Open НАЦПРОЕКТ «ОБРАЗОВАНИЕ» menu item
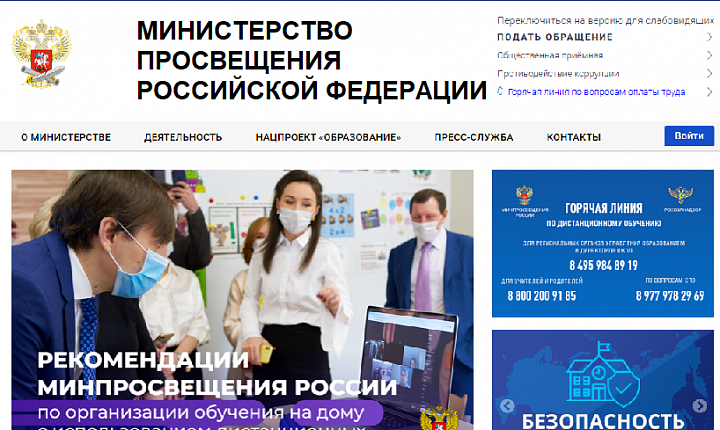The height and width of the screenshot is (430, 720). tap(328, 137)
